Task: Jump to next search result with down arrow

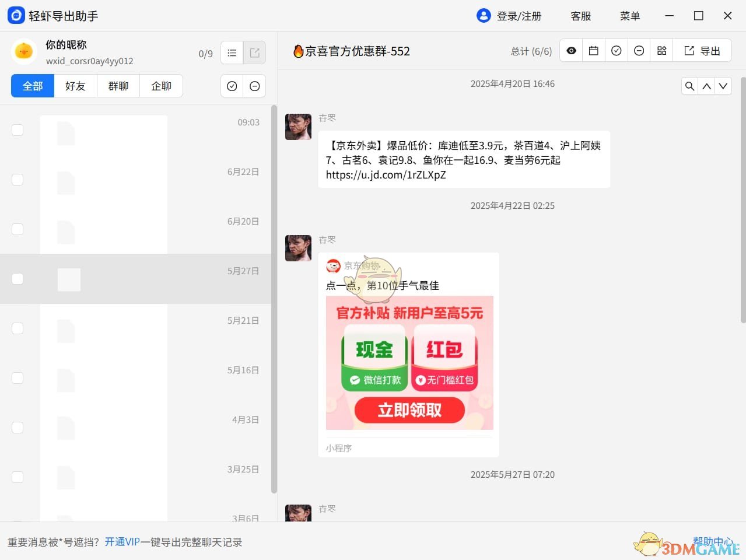Action: 723,86
